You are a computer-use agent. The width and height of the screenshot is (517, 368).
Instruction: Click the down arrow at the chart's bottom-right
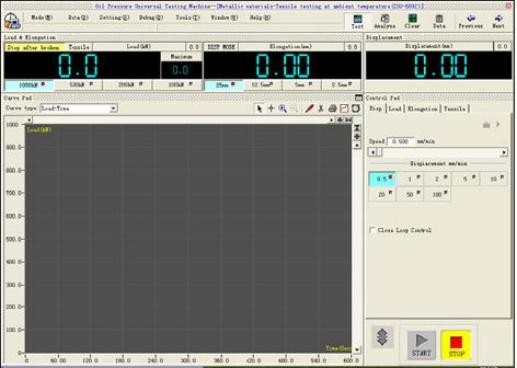tap(357, 350)
